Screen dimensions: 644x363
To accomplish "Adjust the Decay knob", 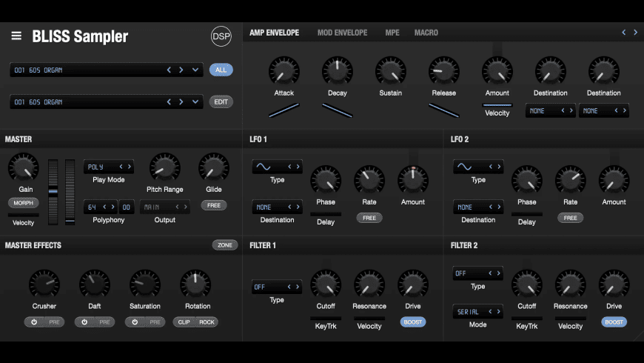I will 338,72.
